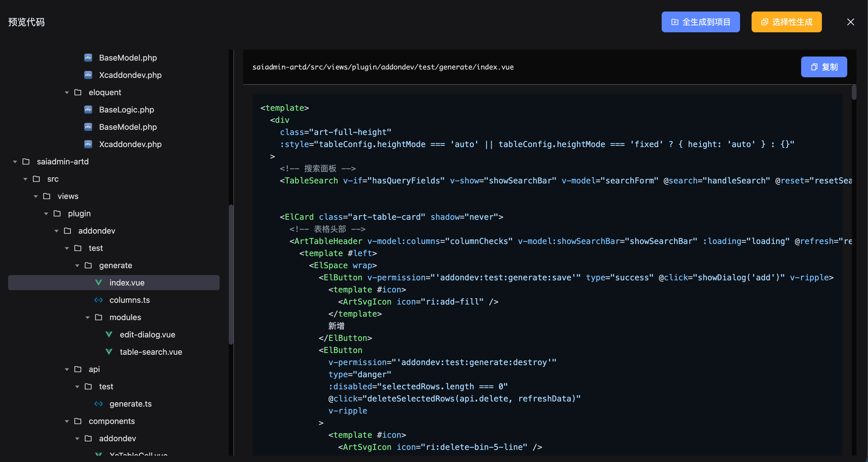The image size is (868, 462).
Task: Collapse the eloquent folder arrow
Action: tap(67, 92)
